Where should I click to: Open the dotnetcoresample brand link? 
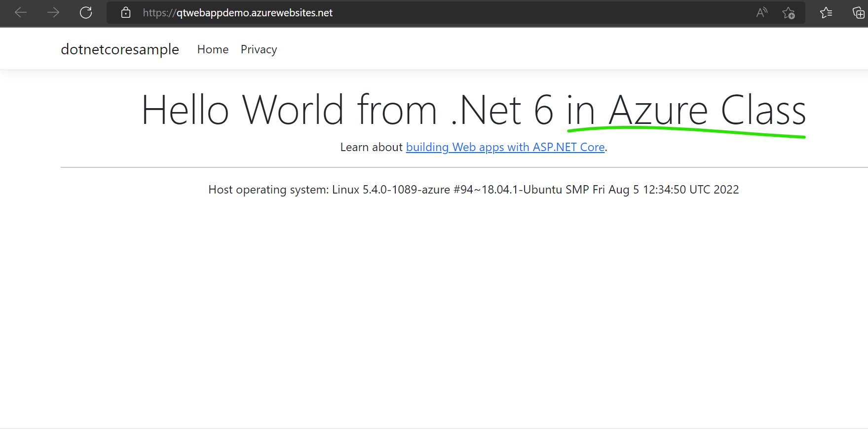point(120,49)
